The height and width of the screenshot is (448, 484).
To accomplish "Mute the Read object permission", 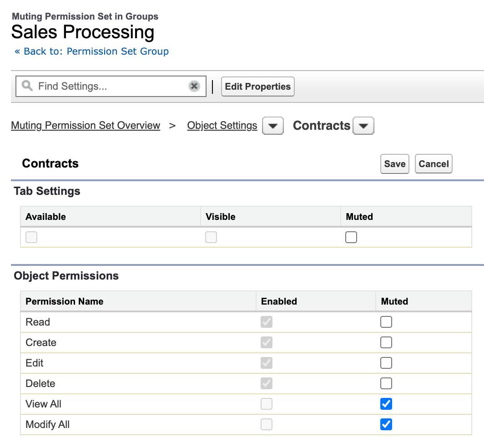I will point(385,322).
